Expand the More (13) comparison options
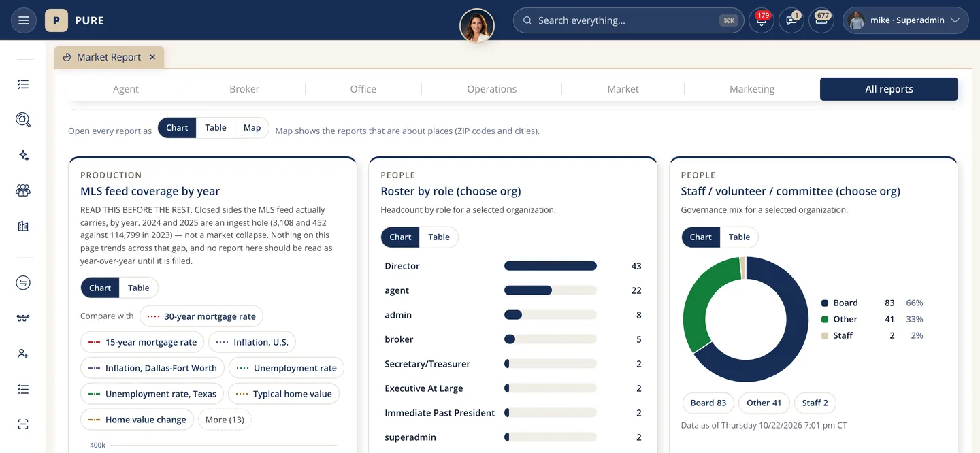Image resolution: width=980 pixels, height=453 pixels. click(225, 420)
